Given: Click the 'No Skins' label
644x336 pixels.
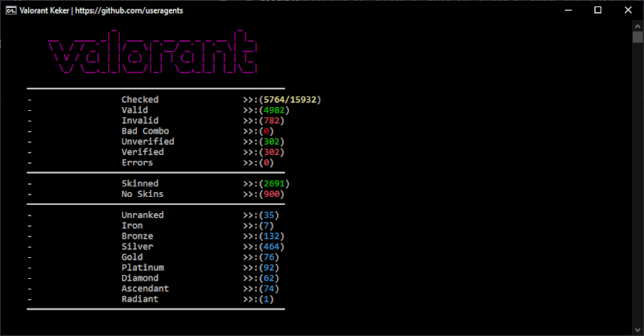Looking at the screenshot, I should 142,194.
